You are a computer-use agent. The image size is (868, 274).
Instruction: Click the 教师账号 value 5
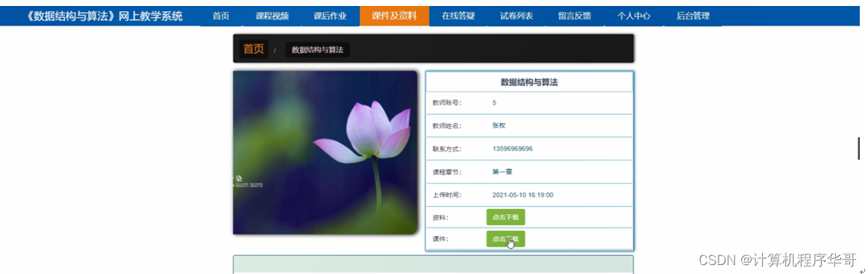[494, 102]
